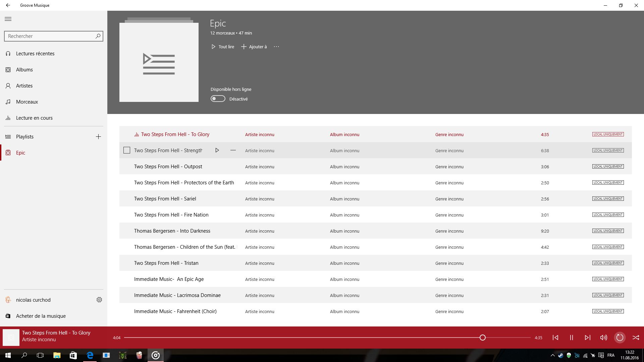The image size is (644, 362).
Task: Click LOCAL UNIQUEMENT badge of To Glory
Action: pos(608,134)
